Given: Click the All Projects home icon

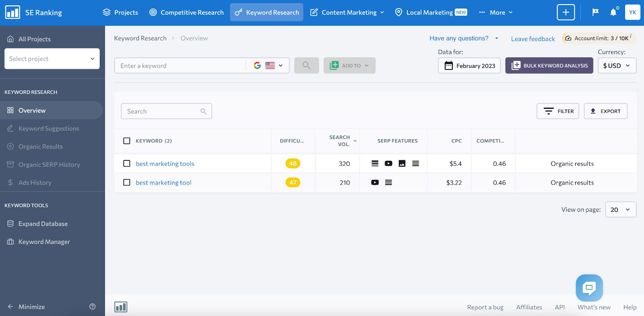Looking at the screenshot, I should 10,39.
